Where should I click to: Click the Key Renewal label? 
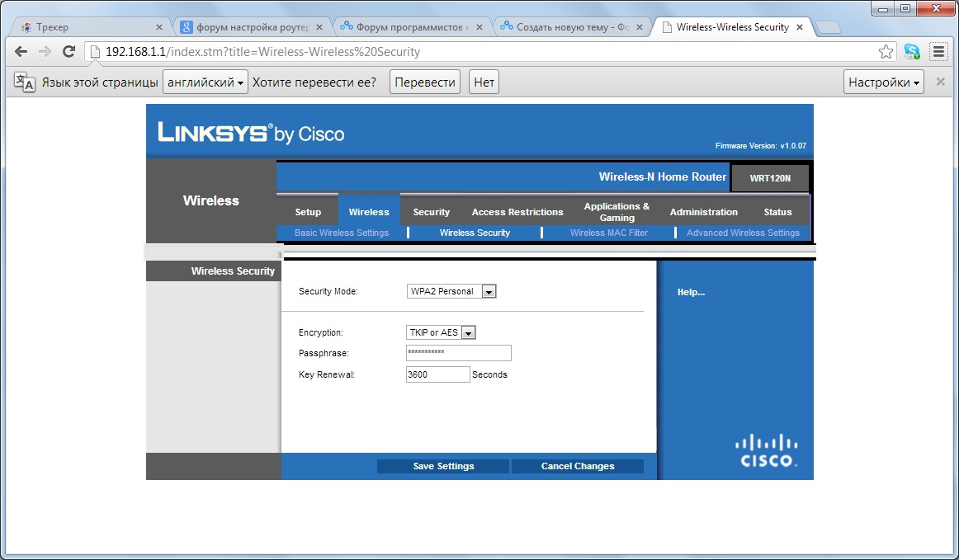click(x=326, y=374)
